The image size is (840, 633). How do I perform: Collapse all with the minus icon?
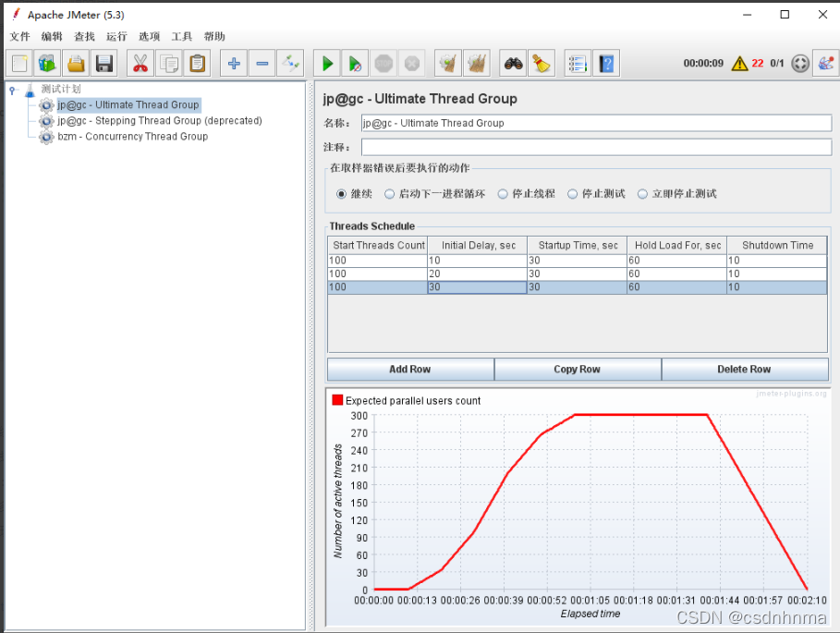tap(262, 64)
